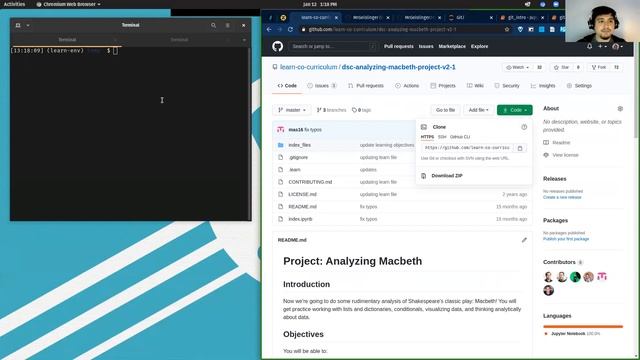Open Clone help question-mark icon
The height and width of the screenshot is (360, 640).
pyautogui.click(x=524, y=127)
